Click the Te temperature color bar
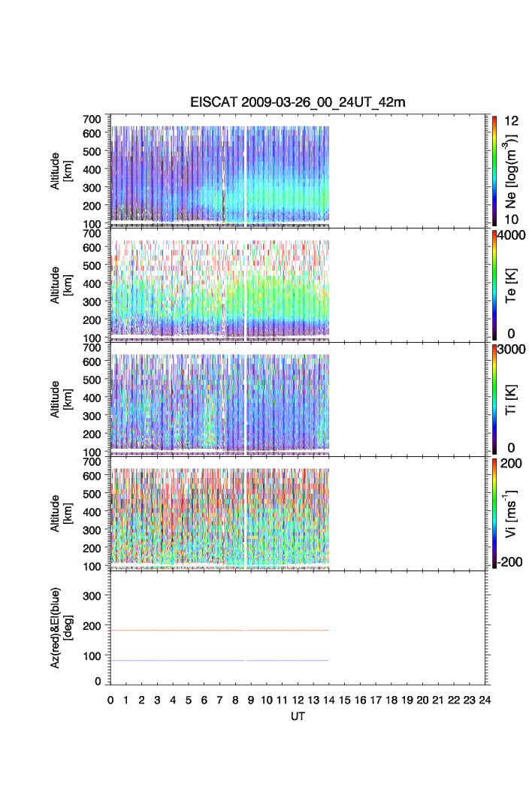This screenshot has height=799, width=532. (494, 284)
